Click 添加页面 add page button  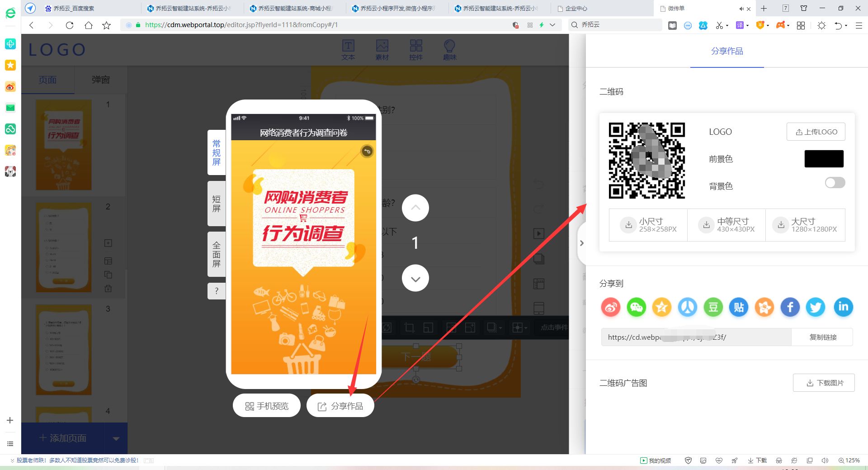[63, 438]
